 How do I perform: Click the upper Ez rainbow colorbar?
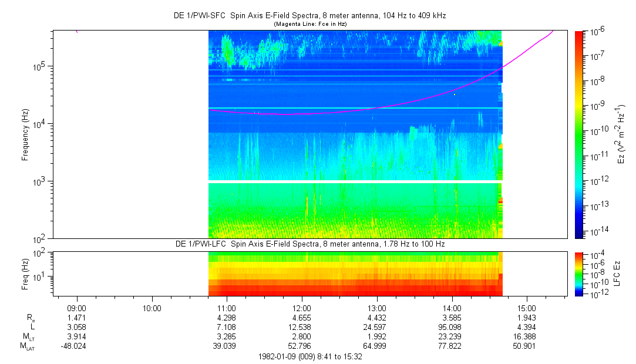click(x=580, y=134)
